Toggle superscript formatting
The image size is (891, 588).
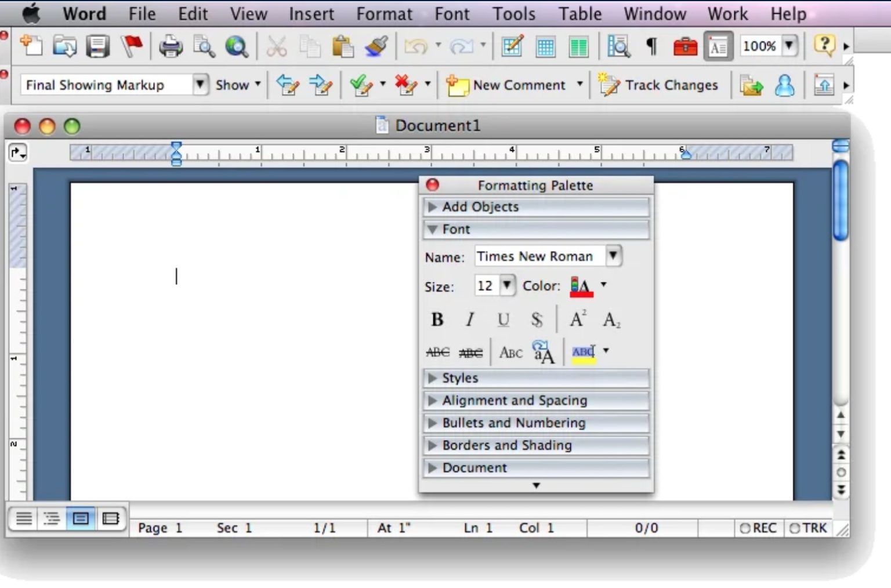(x=577, y=318)
